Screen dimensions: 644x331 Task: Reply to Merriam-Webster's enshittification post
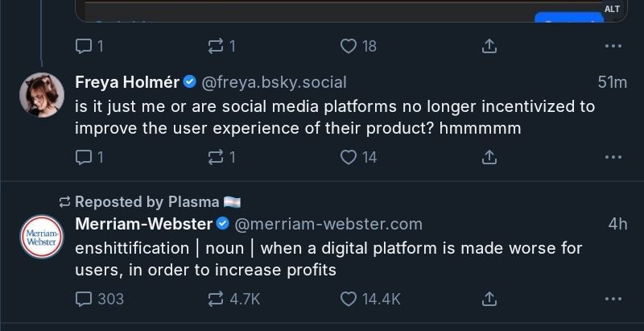coord(84,299)
